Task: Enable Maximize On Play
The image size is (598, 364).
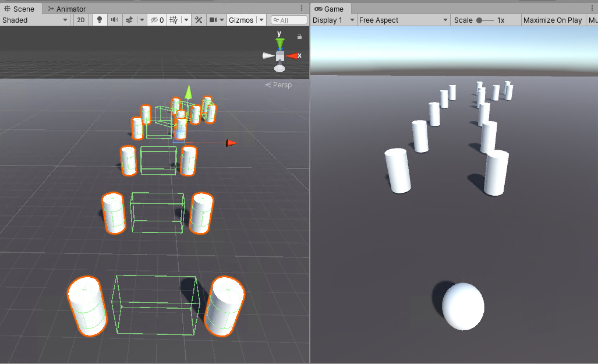Action: (552, 19)
